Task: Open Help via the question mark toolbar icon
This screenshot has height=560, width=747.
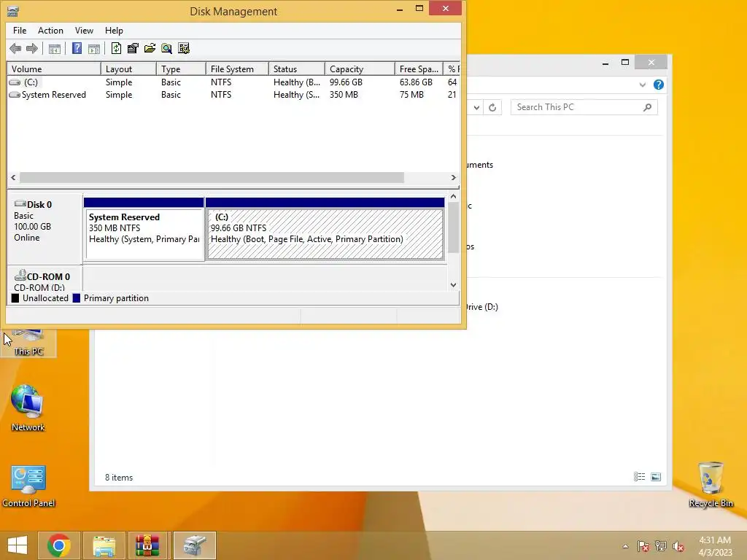Action: pos(77,48)
